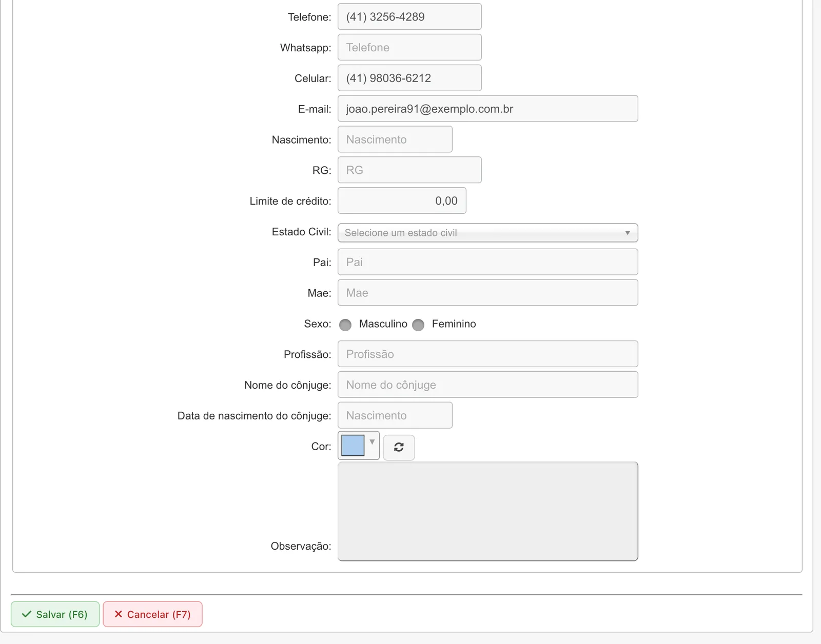The width and height of the screenshot is (821, 644).
Task: Select the Feminino radio button
Action: point(418,325)
